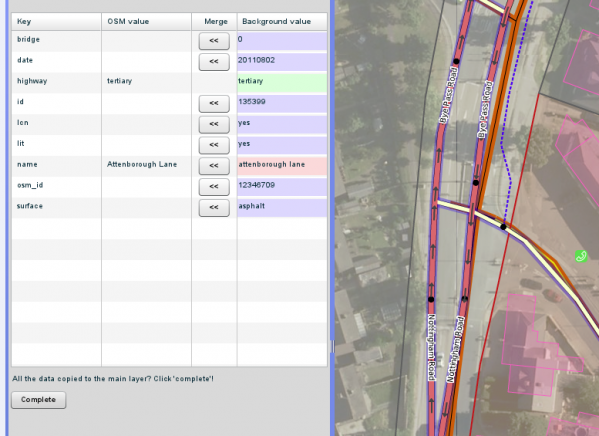Screen dimensions: 599x436
Task: Select the green tertiary background value cell
Action: point(282,83)
